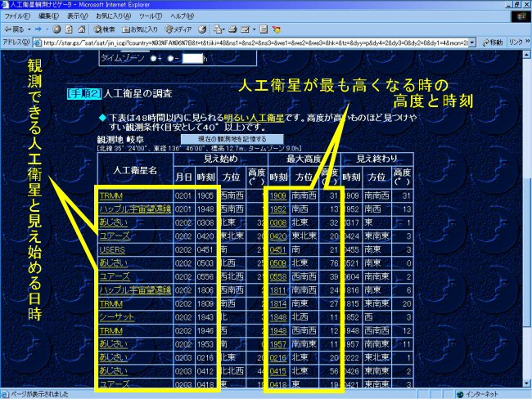532x399 pixels.
Task: Open the USERS satellite link
Action: [112, 250]
